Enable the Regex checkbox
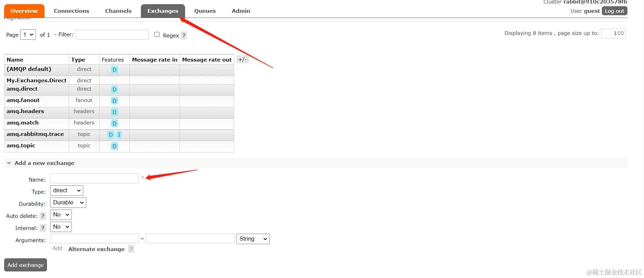 pos(157,35)
